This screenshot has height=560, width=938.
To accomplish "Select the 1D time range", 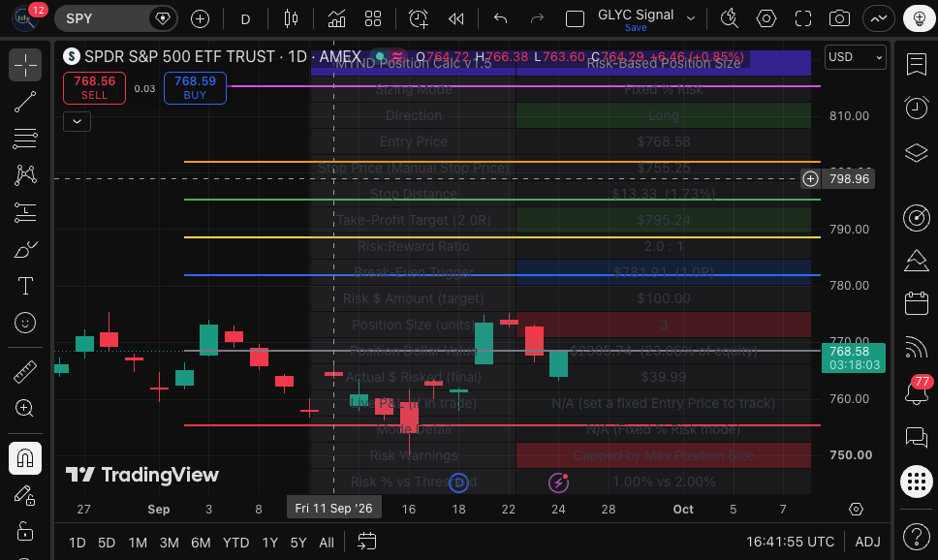I will coord(78,543).
